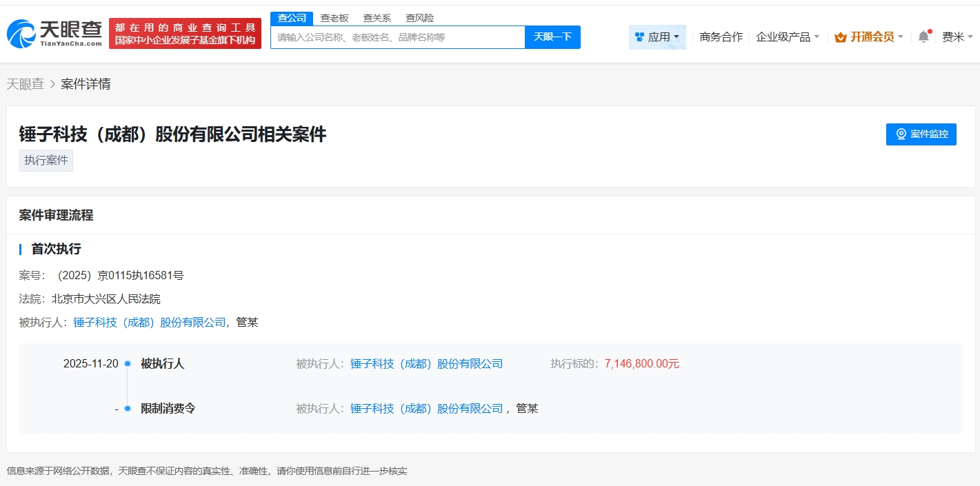Click the 天眼一下 search button
Image resolution: width=980 pixels, height=486 pixels.
(552, 37)
